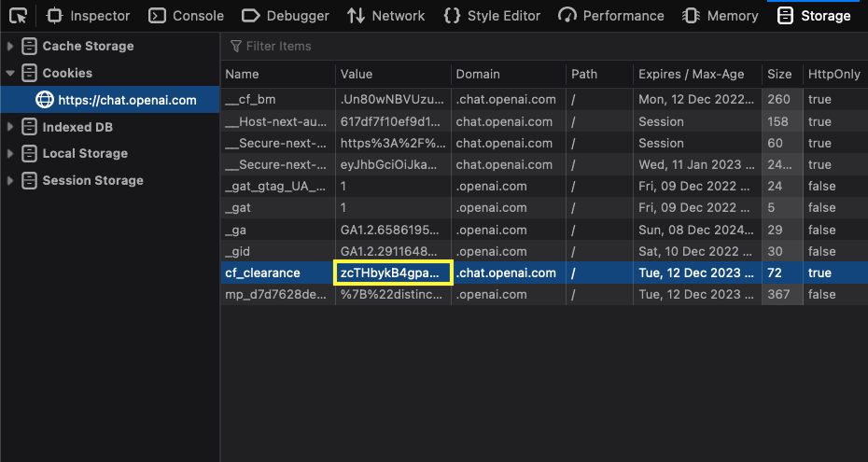Click the Cache Storage database icon
The width and height of the screenshot is (868, 462).
29,47
